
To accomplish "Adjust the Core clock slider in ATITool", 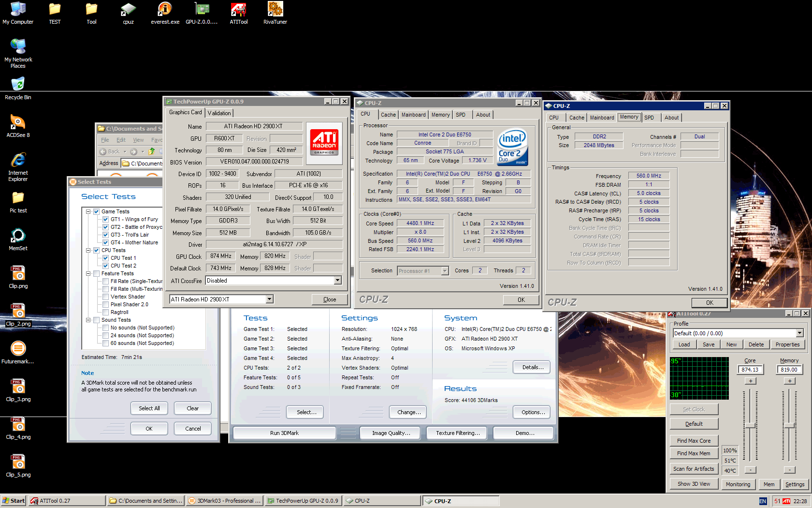I will tap(750, 425).
